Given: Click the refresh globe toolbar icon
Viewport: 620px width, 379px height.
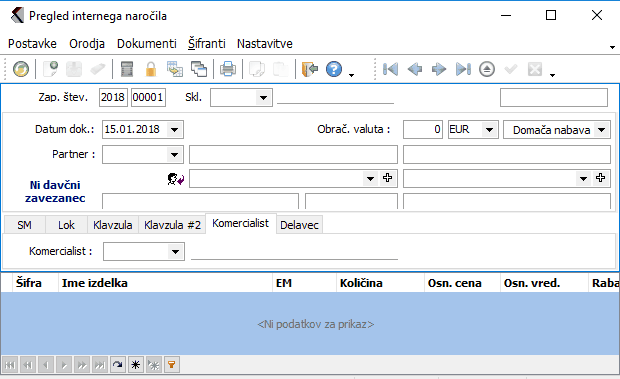Looking at the screenshot, I should click(21, 70).
